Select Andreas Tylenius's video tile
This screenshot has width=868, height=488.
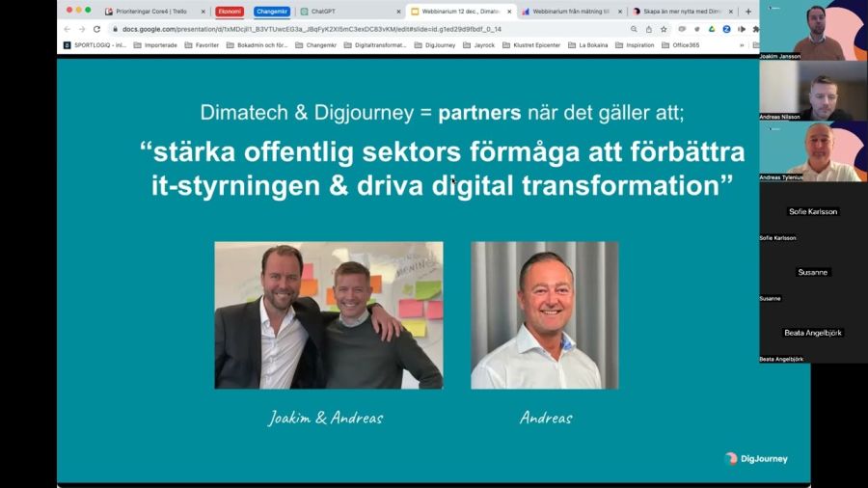coord(813,151)
